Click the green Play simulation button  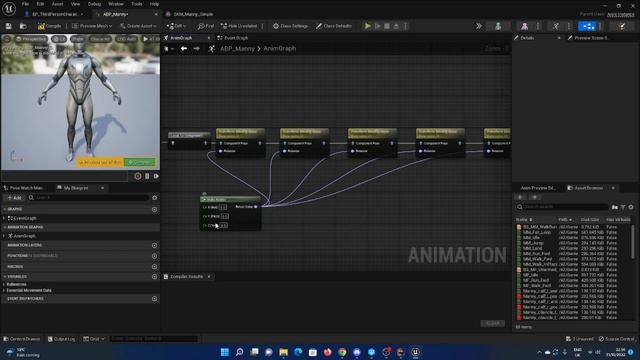point(368,26)
